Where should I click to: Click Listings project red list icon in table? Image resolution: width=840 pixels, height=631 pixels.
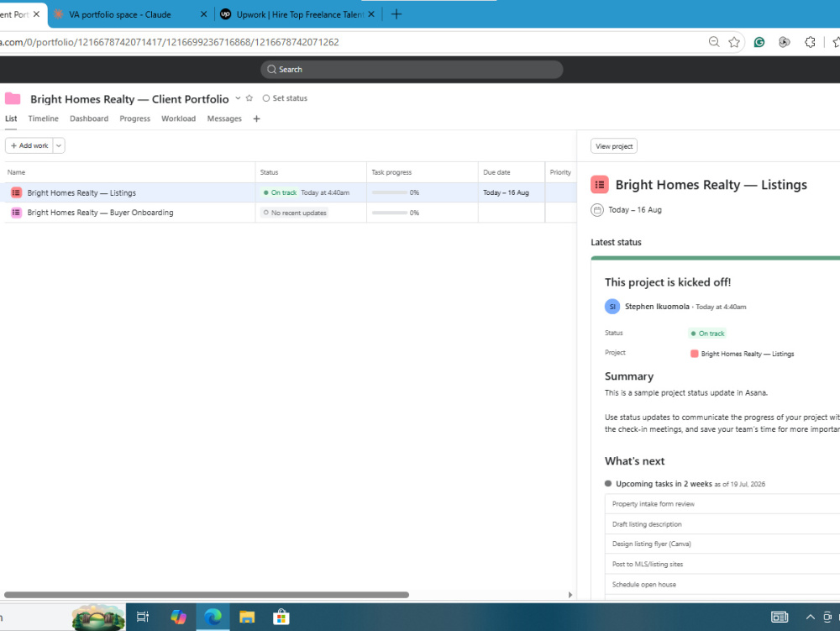click(16, 192)
